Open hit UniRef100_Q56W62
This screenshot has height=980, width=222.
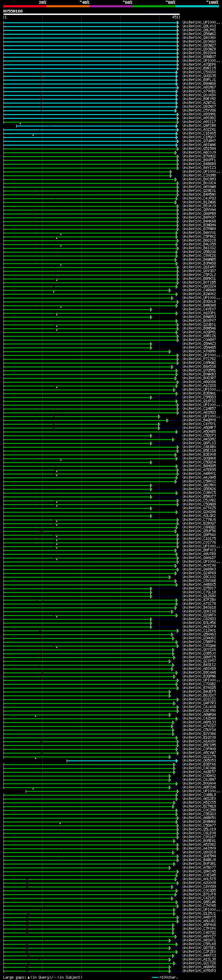click(x=199, y=34)
